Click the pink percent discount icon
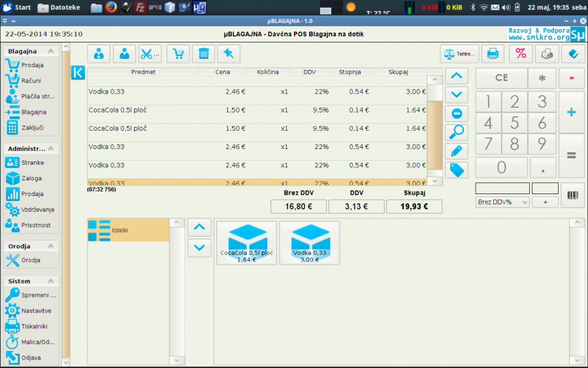The height and width of the screenshot is (368, 588). coord(520,54)
